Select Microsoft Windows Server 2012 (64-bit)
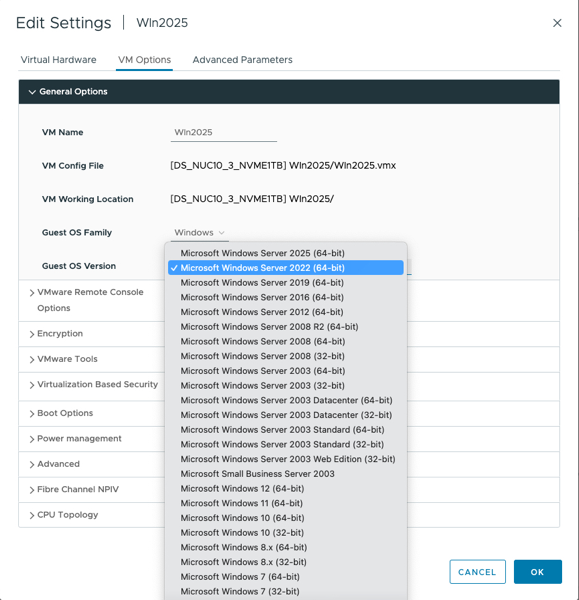579x600 pixels. pyautogui.click(x=285, y=312)
